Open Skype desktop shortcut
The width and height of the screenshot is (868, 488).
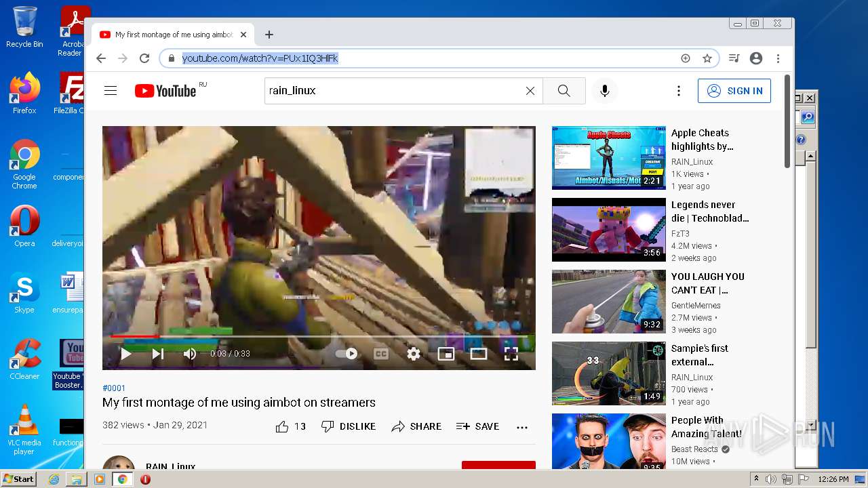pyautogui.click(x=24, y=293)
